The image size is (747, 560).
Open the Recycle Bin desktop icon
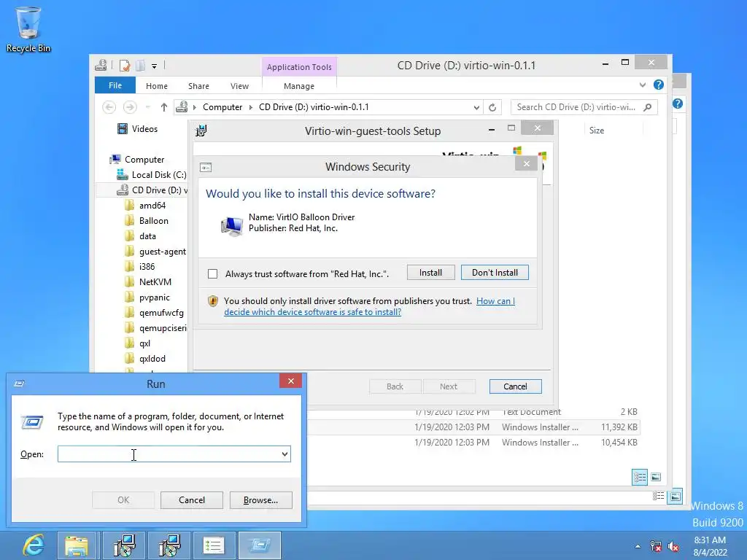point(28,29)
